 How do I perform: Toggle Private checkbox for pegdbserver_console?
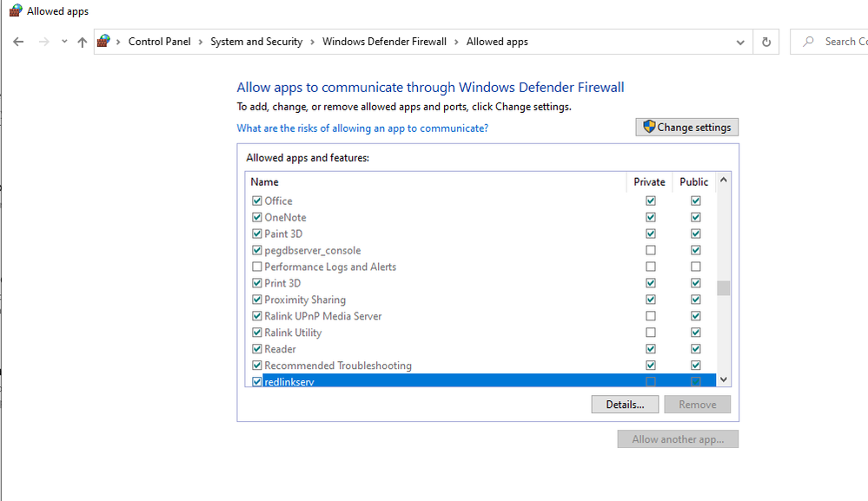click(651, 250)
